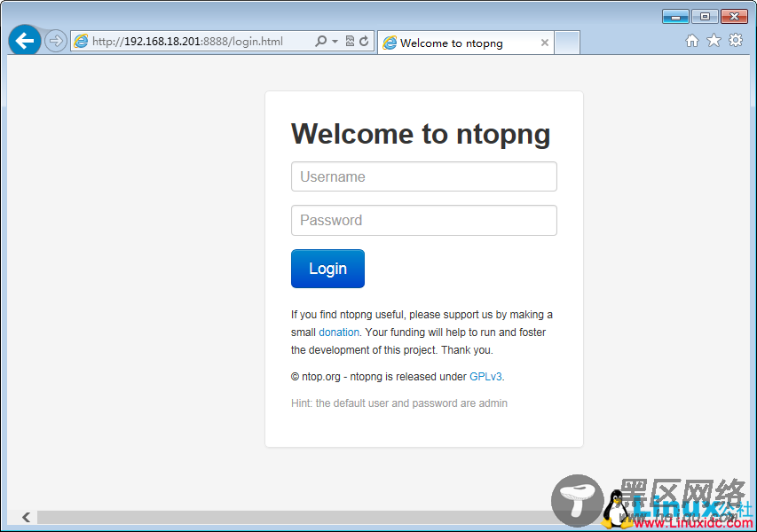
Task: Focus the Password input field
Action: (424, 221)
